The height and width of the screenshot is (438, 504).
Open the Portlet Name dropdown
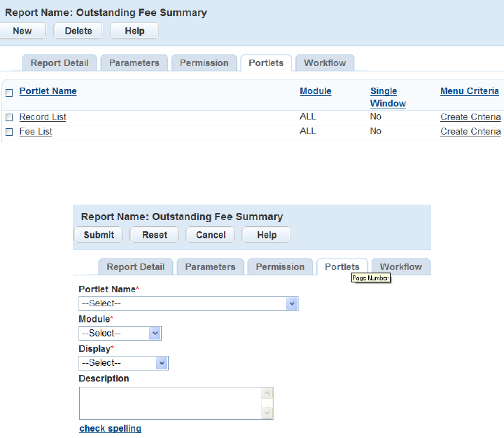click(188, 303)
